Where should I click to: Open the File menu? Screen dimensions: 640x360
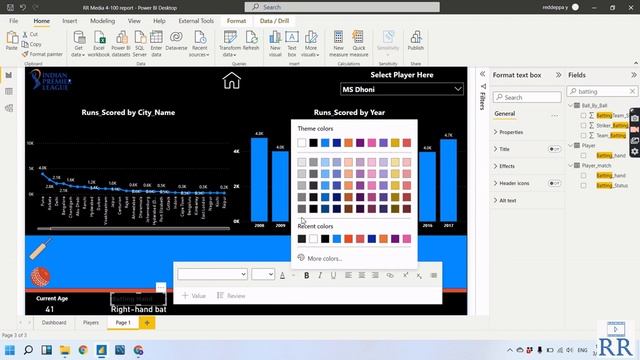click(13, 21)
